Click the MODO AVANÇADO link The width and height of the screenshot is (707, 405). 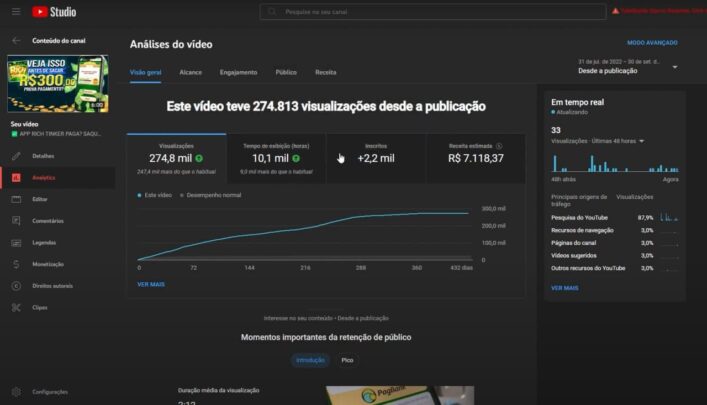652,43
